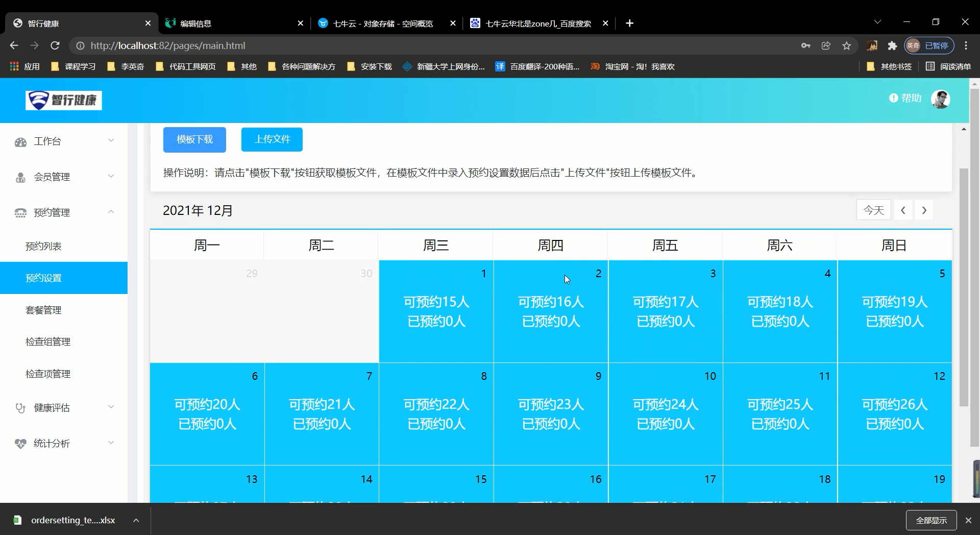Expand the 健康评估 menu chevron
The image size is (980, 535).
coord(111,407)
